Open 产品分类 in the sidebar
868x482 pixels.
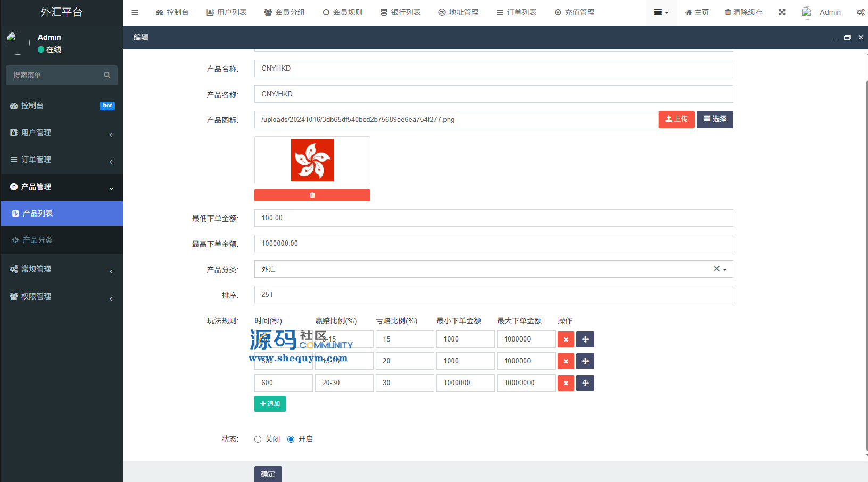[x=37, y=240]
